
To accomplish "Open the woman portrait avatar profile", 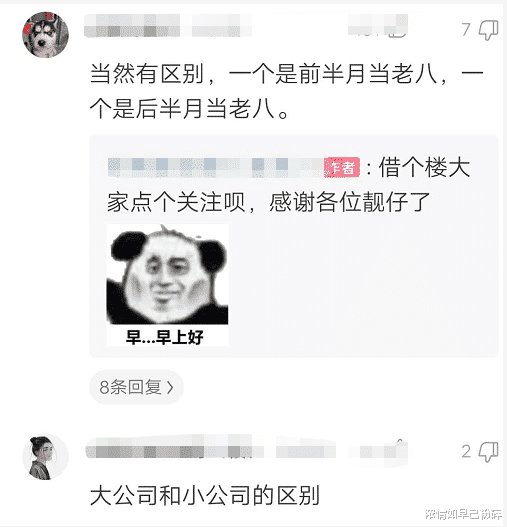I will tap(45, 457).
